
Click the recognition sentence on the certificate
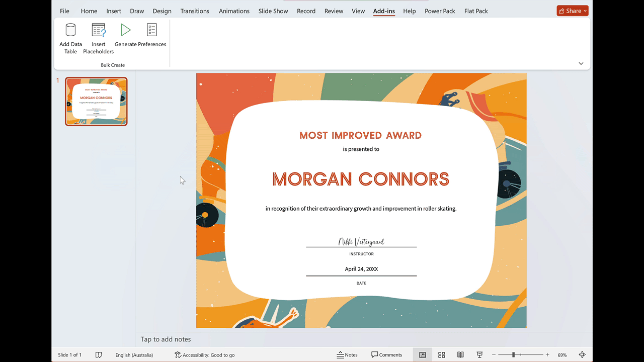[x=361, y=209]
